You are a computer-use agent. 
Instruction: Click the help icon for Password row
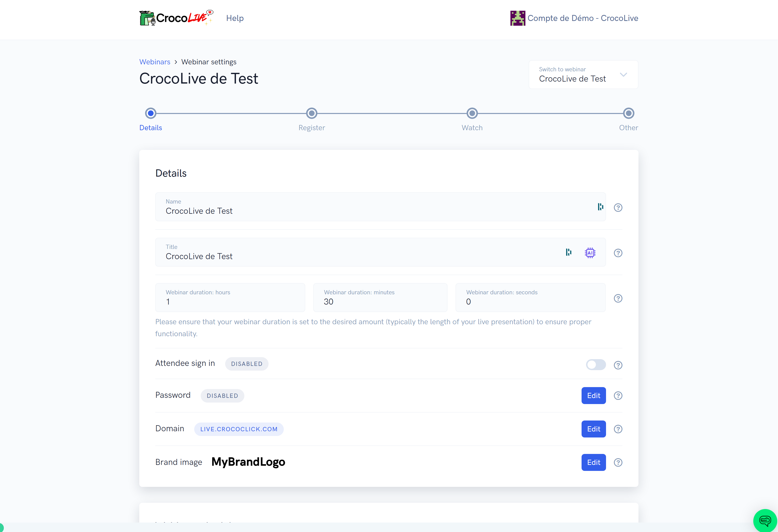click(x=618, y=396)
